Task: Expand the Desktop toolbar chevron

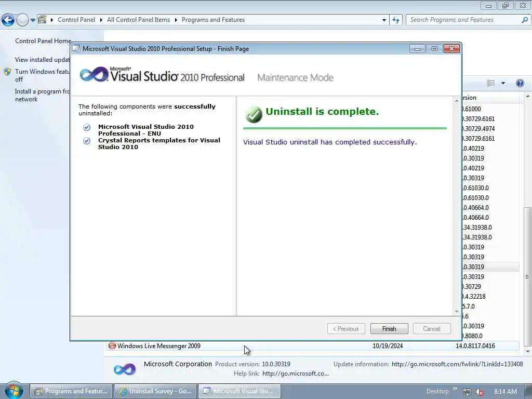Action: (x=455, y=389)
